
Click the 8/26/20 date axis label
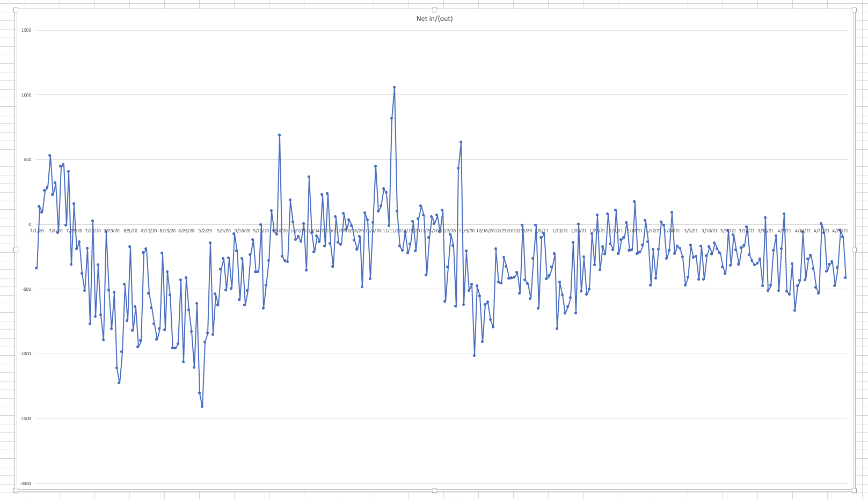(186, 231)
